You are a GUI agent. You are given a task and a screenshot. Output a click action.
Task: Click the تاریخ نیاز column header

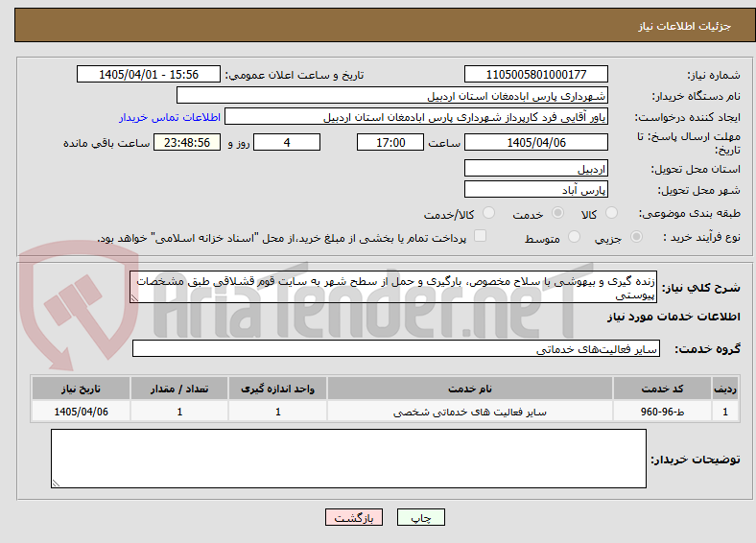pos(81,389)
